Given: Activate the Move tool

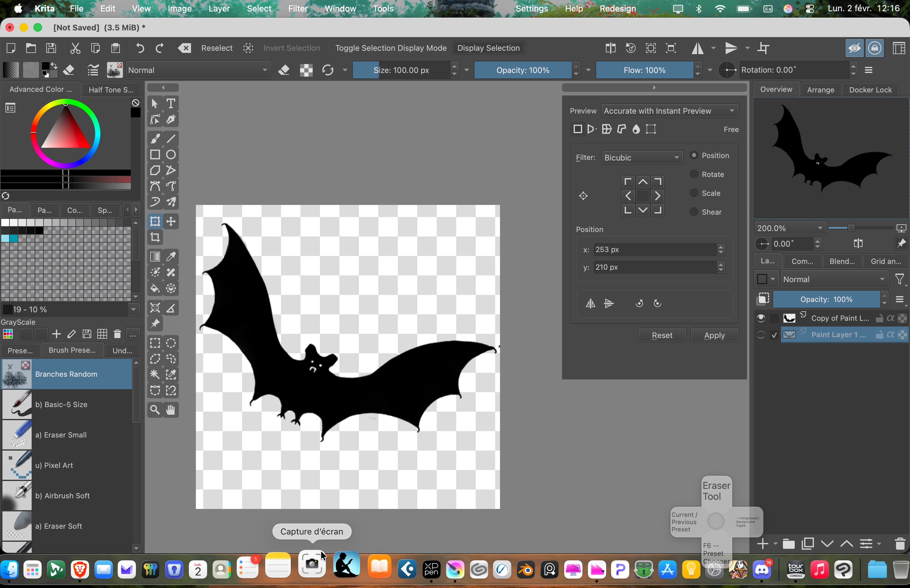Looking at the screenshot, I should (171, 221).
